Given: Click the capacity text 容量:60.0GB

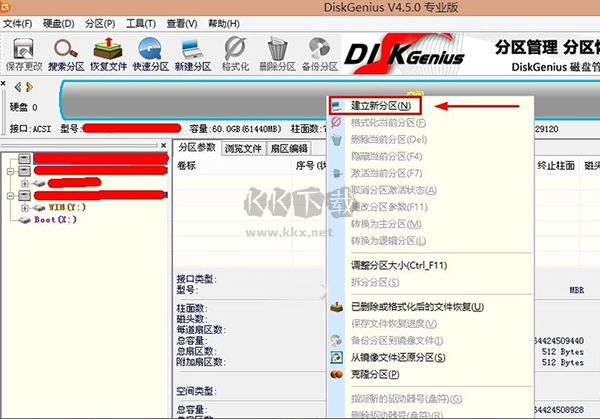Looking at the screenshot, I should pos(235,129).
